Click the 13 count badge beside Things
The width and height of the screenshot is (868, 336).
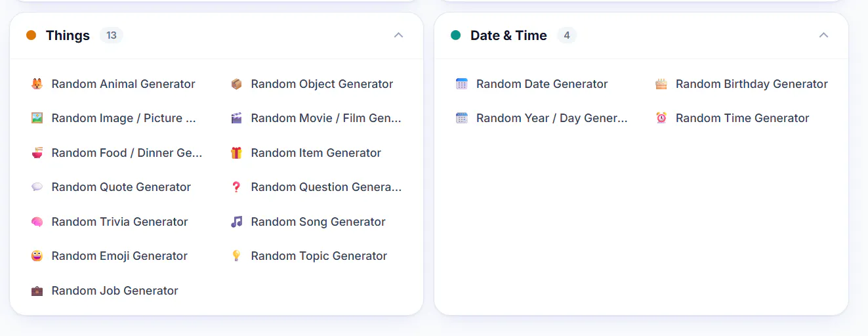coord(112,35)
